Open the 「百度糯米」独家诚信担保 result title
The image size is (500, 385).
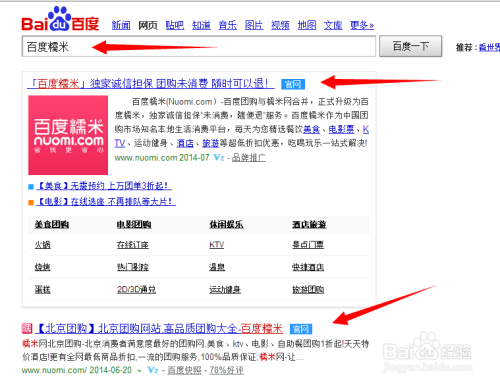(151, 84)
